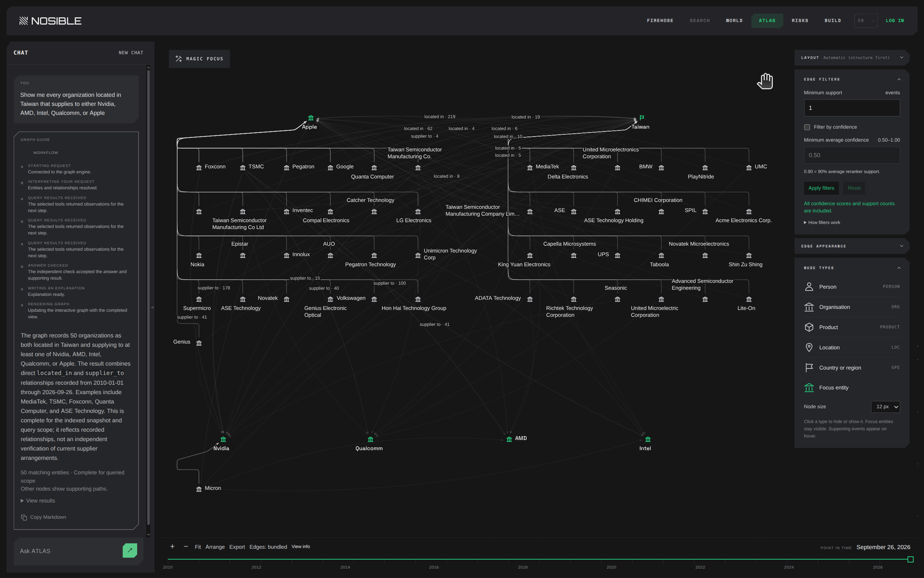
Task: Click the Micron node icon
Action: click(x=199, y=489)
